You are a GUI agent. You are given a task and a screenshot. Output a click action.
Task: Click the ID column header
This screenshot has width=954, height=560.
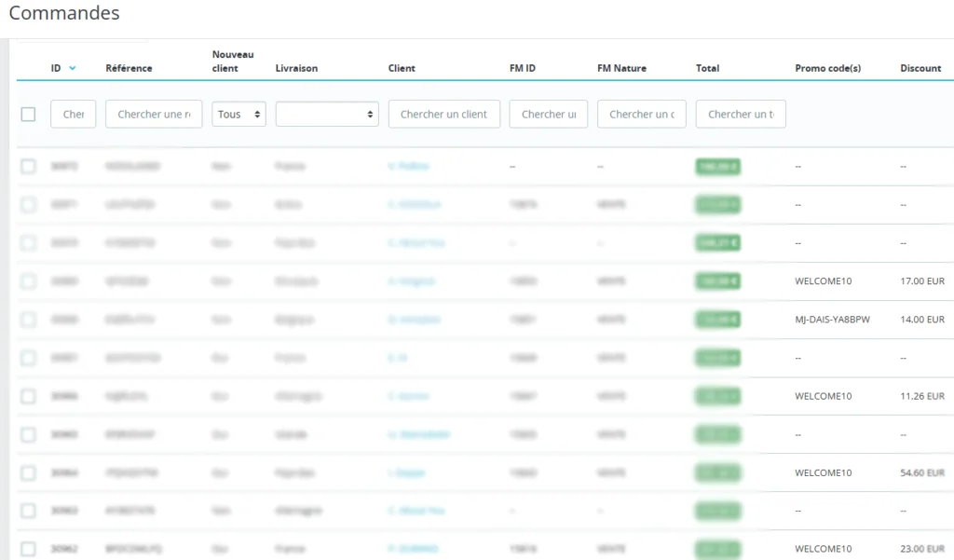56,68
